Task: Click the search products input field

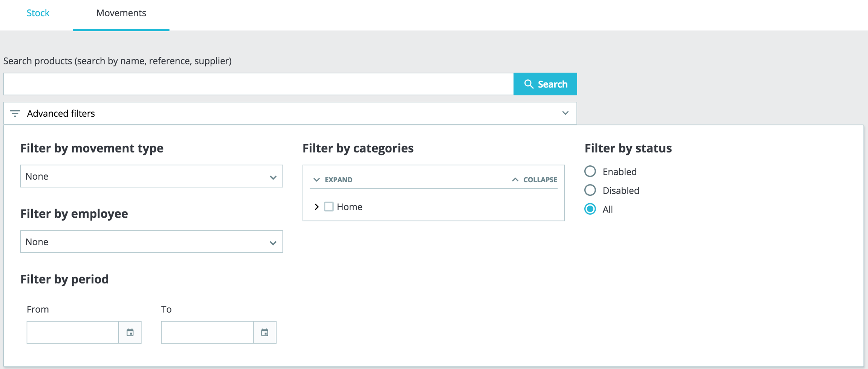Action: tap(258, 84)
